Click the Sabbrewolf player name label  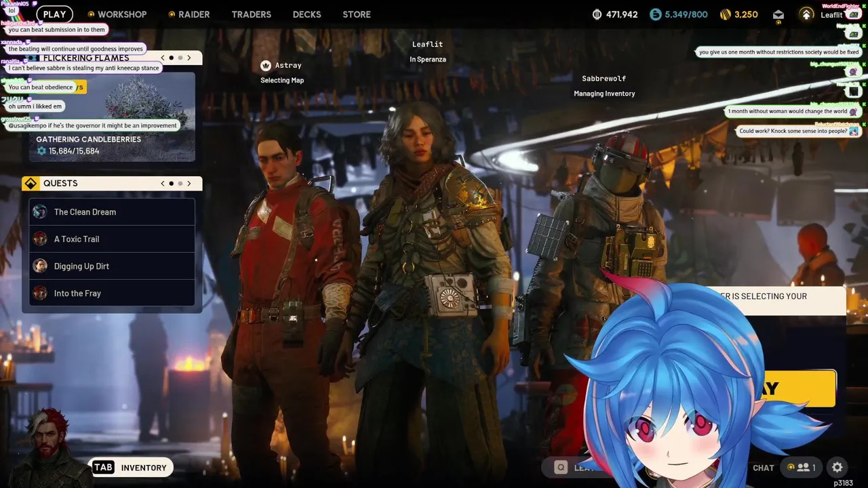point(604,79)
